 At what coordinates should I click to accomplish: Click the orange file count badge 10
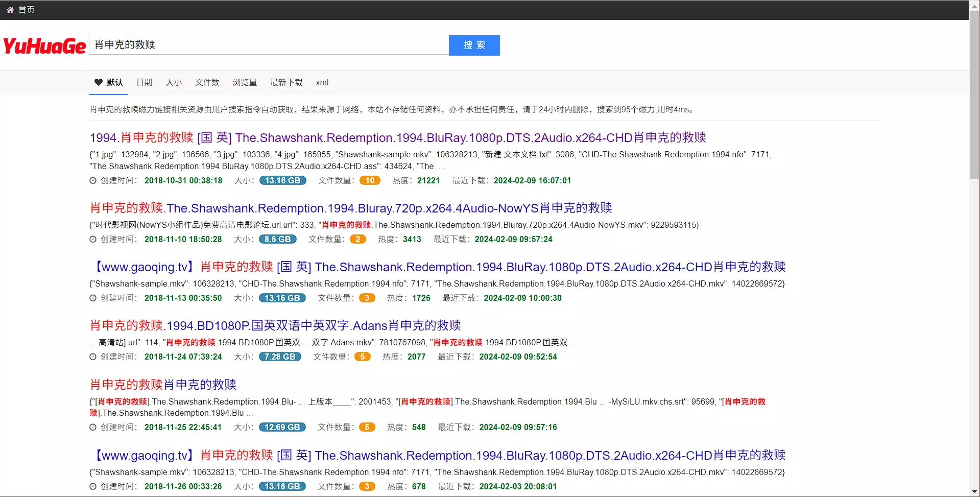click(370, 180)
